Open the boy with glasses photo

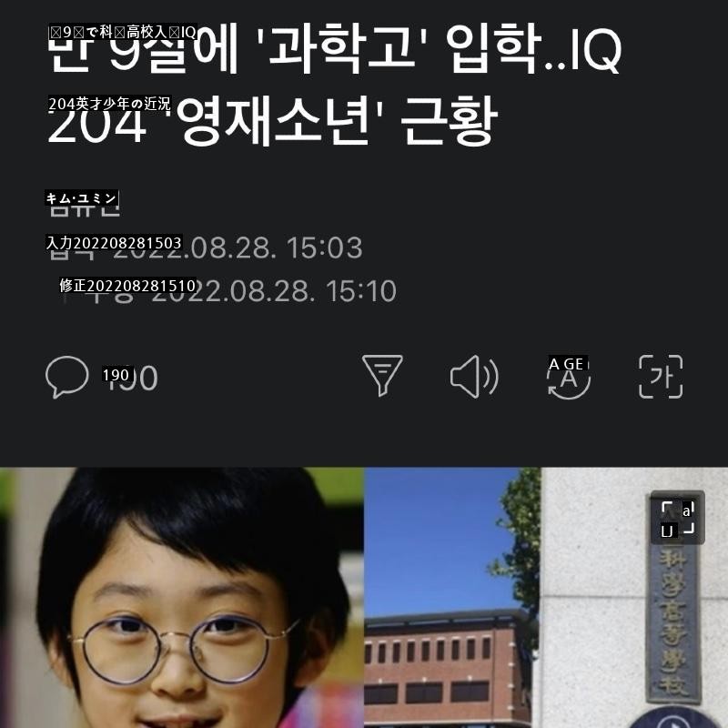point(182,598)
